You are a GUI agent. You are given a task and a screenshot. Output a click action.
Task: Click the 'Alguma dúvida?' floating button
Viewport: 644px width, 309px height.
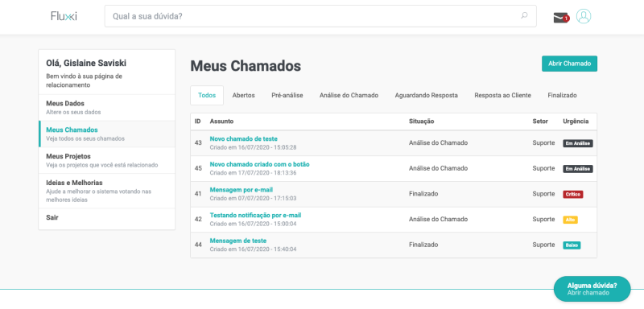592,289
